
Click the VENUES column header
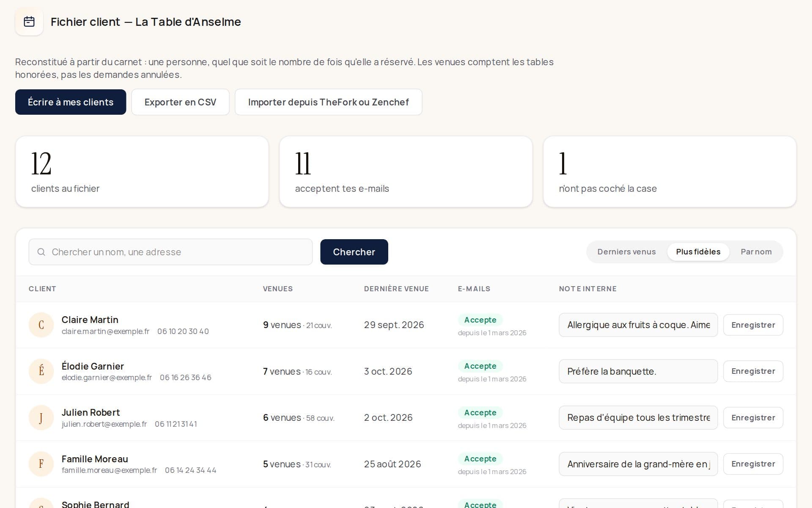point(278,289)
